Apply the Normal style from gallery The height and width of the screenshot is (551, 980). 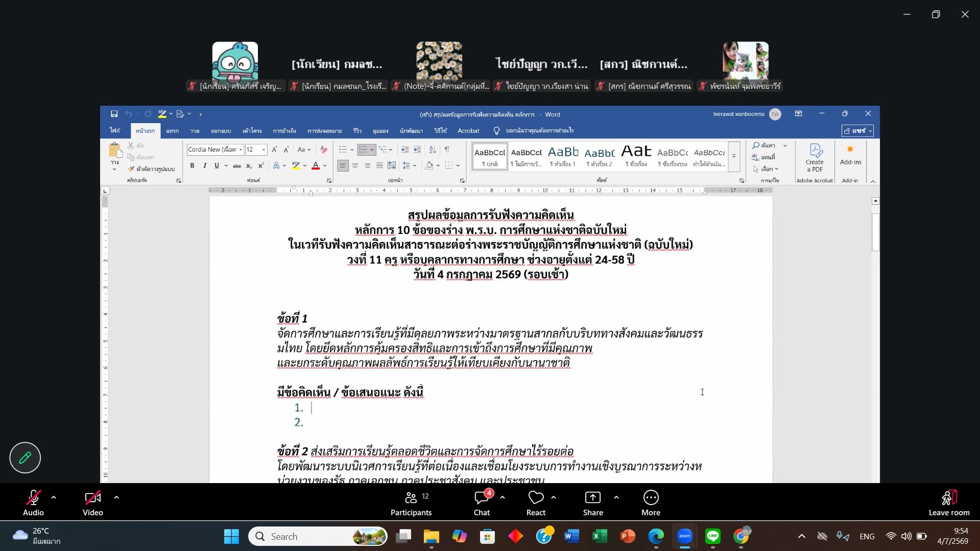point(489,156)
